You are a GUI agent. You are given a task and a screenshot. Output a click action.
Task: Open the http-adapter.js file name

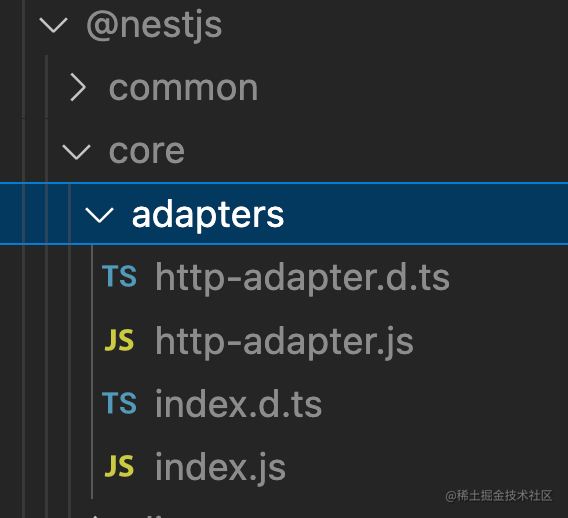(x=284, y=342)
